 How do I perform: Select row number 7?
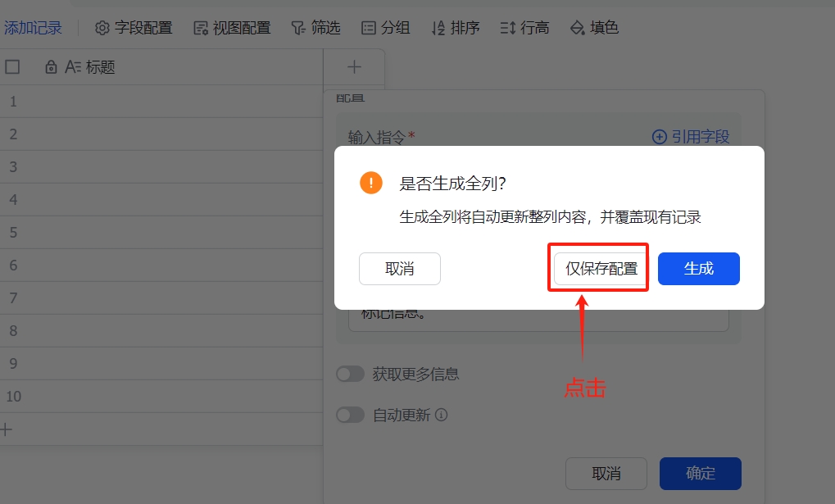[x=13, y=298]
